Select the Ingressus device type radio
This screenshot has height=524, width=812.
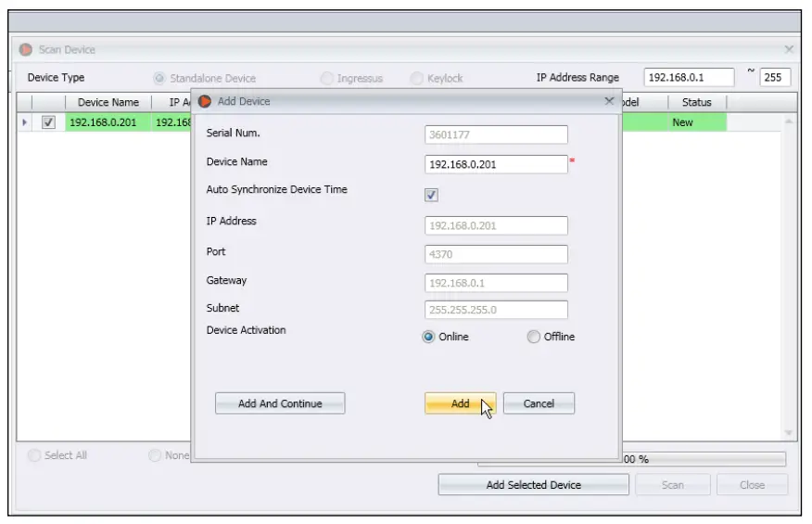(x=327, y=78)
